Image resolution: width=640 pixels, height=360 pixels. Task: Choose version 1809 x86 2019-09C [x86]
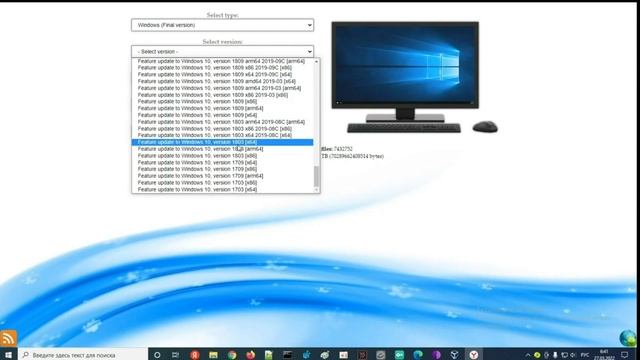[222, 68]
